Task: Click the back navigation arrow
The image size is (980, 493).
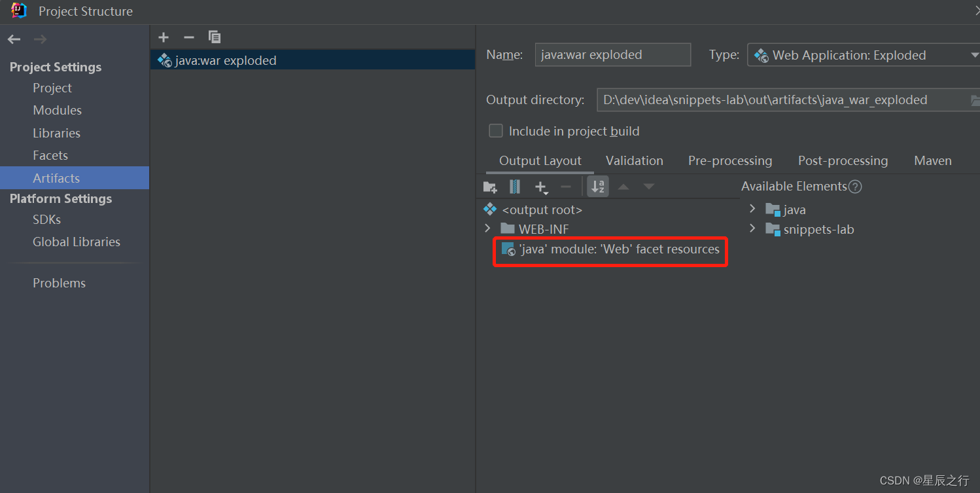Action: (14, 40)
